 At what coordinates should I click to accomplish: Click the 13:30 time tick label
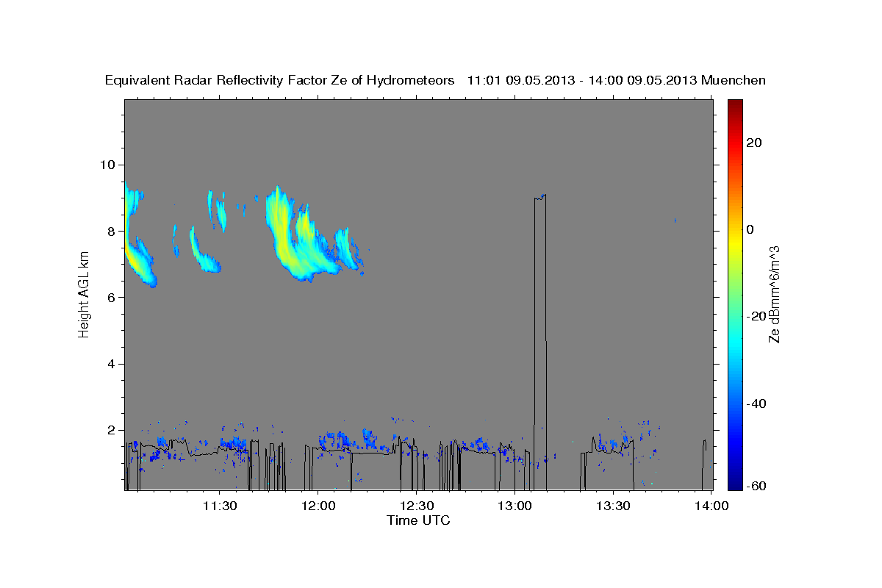pos(613,506)
